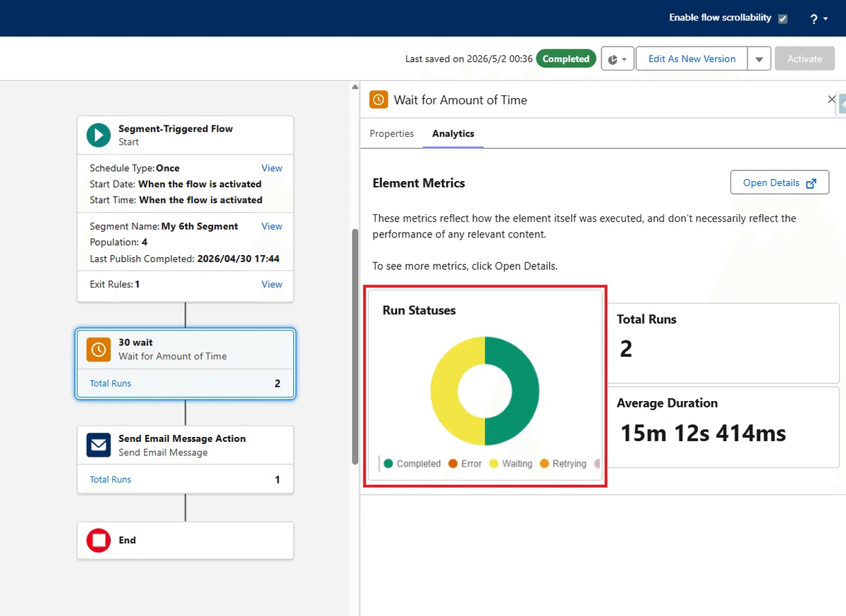
Task: Open the help question mark menu
Action: tap(814, 19)
